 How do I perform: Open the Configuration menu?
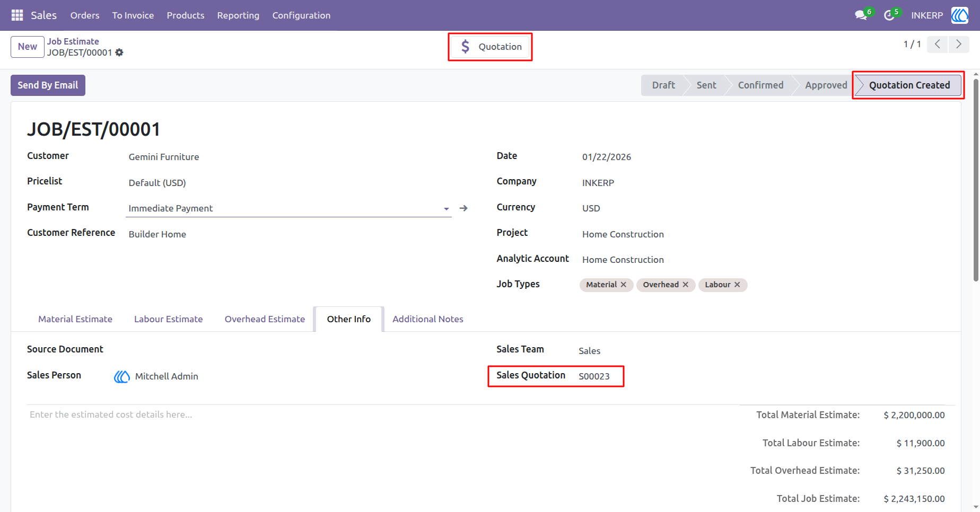coord(301,15)
